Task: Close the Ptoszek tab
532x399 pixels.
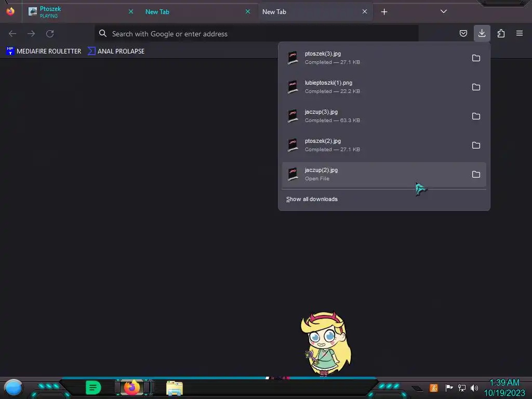Action: point(131,12)
